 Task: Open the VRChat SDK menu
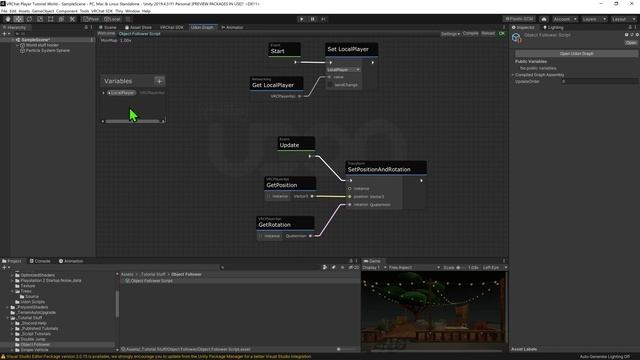tap(102, 11)
